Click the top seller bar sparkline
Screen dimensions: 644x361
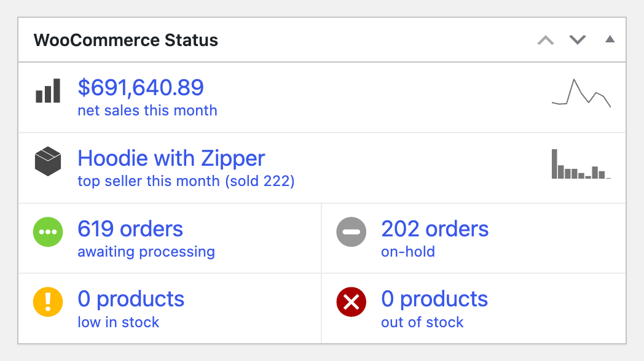[581, 164]
